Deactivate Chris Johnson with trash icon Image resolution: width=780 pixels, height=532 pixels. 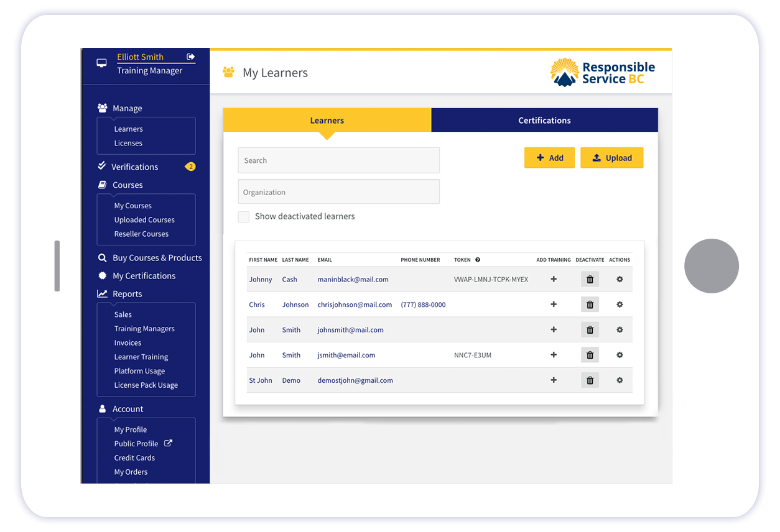[x=590, y=305]
